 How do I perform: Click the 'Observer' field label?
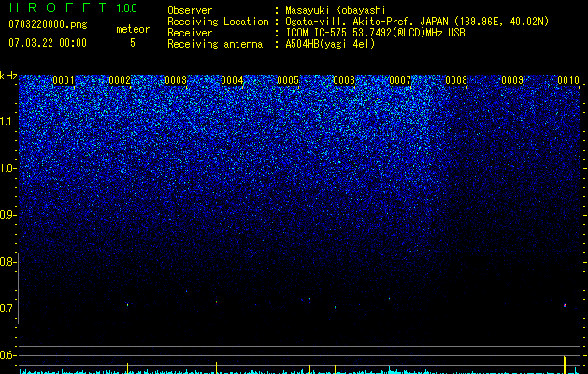(x=190, y=10)
